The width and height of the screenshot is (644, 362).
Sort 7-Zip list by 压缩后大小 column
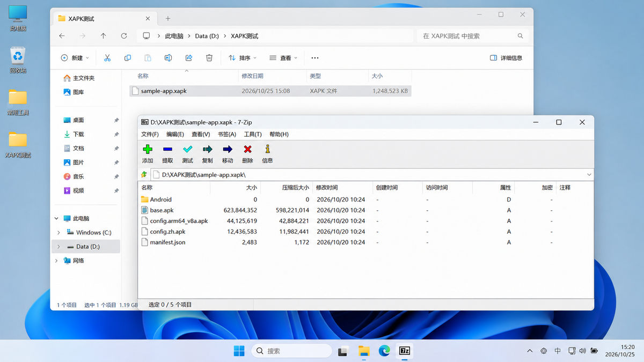pos(295,188)
